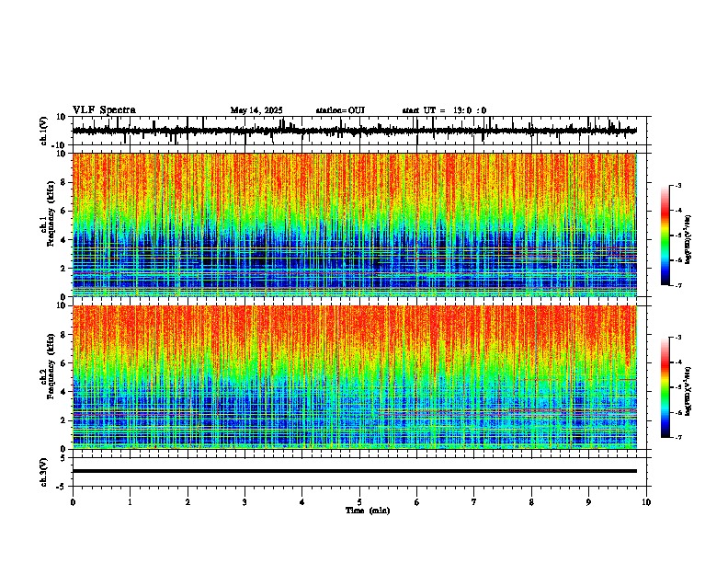The height and width of the screenshot is (563, 728).
Task: Click the "station=OUI" label
Action: pos(340,110)
